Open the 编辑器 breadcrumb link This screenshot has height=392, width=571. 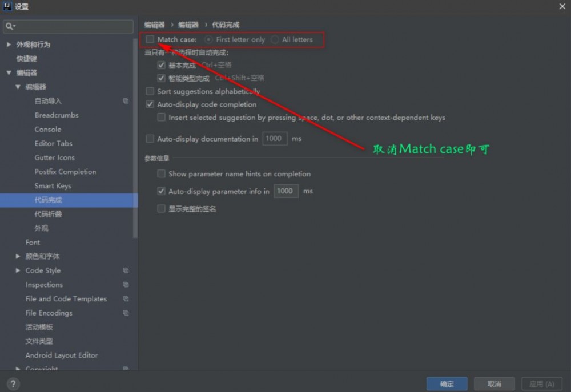click(x=153, y=25)
